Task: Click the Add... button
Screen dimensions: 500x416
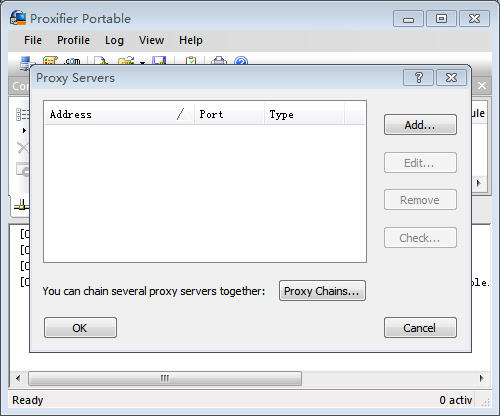Action: (420, 125)
